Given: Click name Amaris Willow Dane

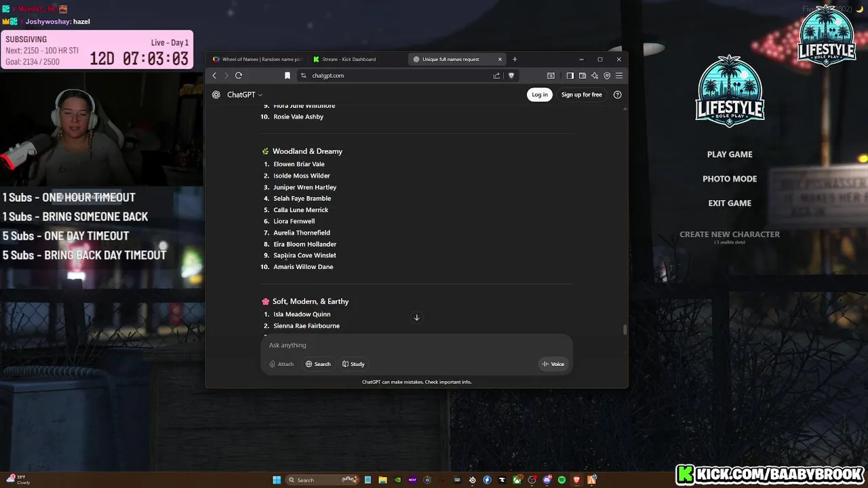Looking at the screenshot, I should 303,267.
